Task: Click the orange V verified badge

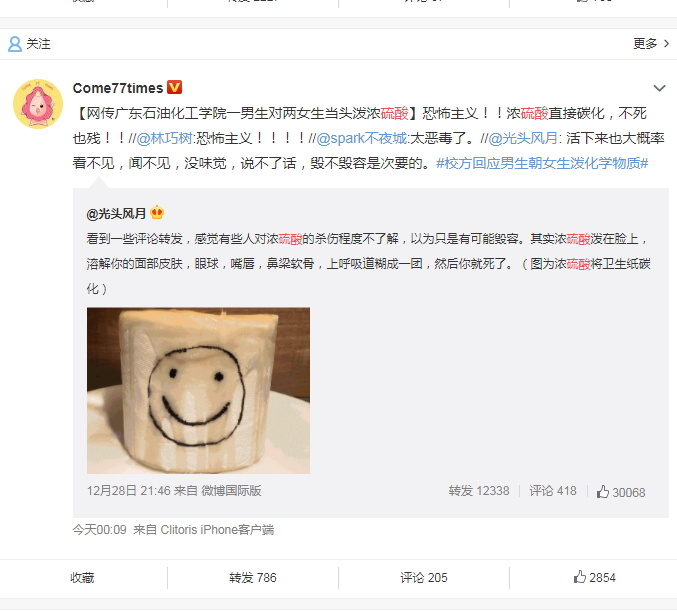Action: coord(174,87)
